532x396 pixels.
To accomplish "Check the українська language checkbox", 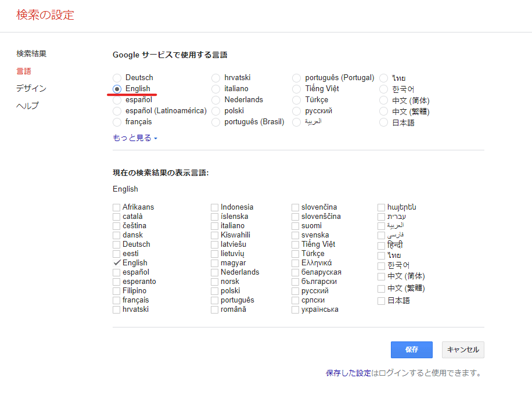I will [296, 309].
